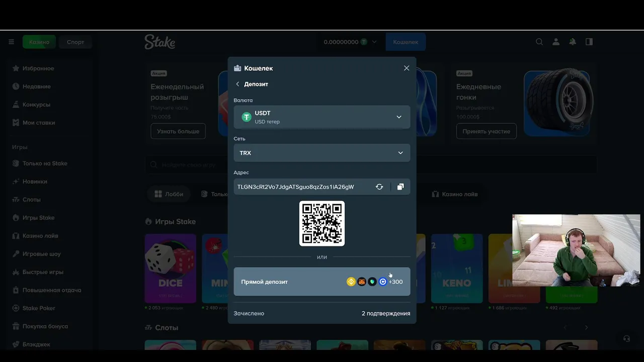
Task: Click the deposit QR code
Action: pos(322,223)
